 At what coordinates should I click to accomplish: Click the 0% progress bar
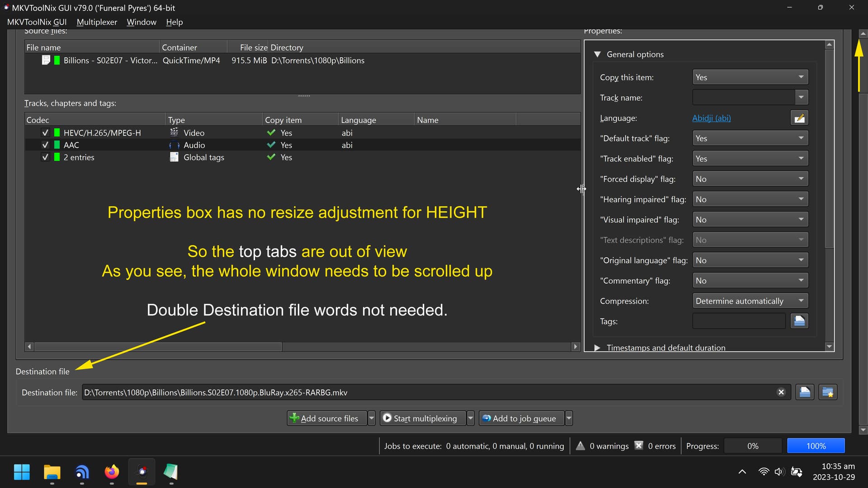(x=753, y=446)
